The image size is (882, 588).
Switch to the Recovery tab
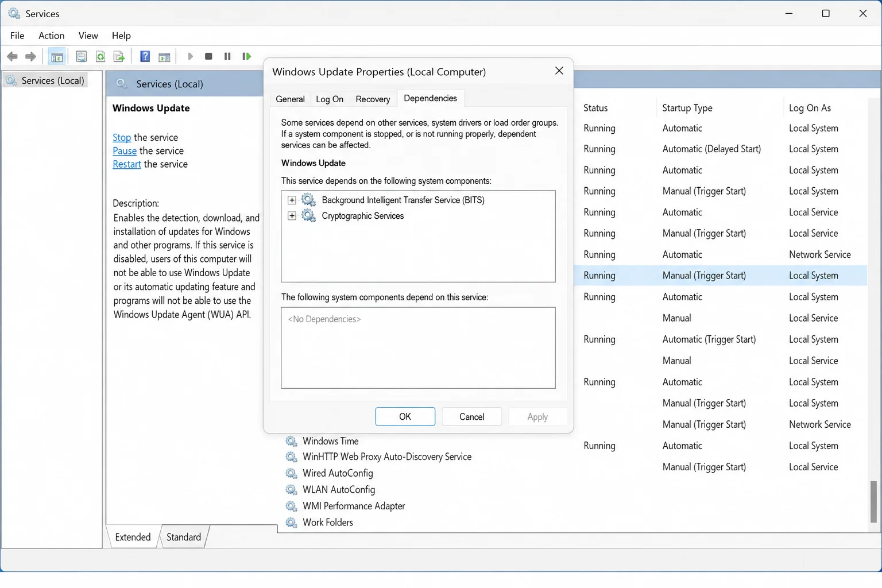click(x=373, y=99)
